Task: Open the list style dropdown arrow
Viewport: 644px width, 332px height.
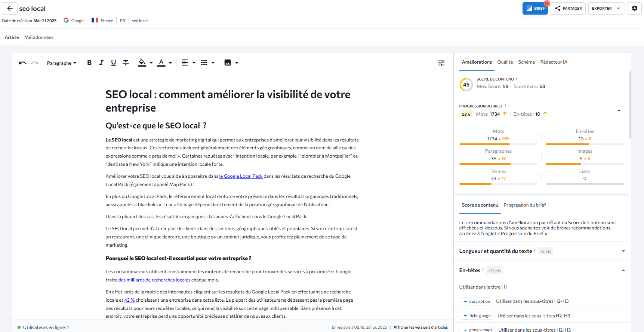Action: [213, 63]
